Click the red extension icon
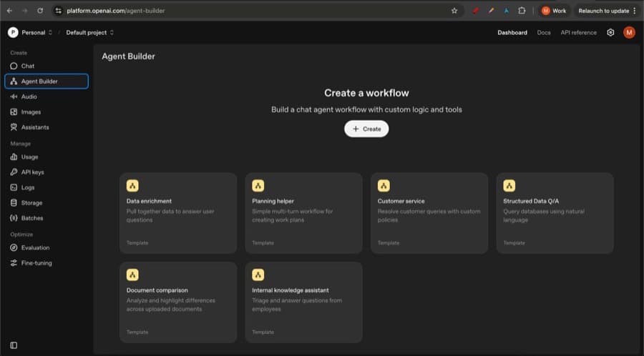 [x=476, y=11]
